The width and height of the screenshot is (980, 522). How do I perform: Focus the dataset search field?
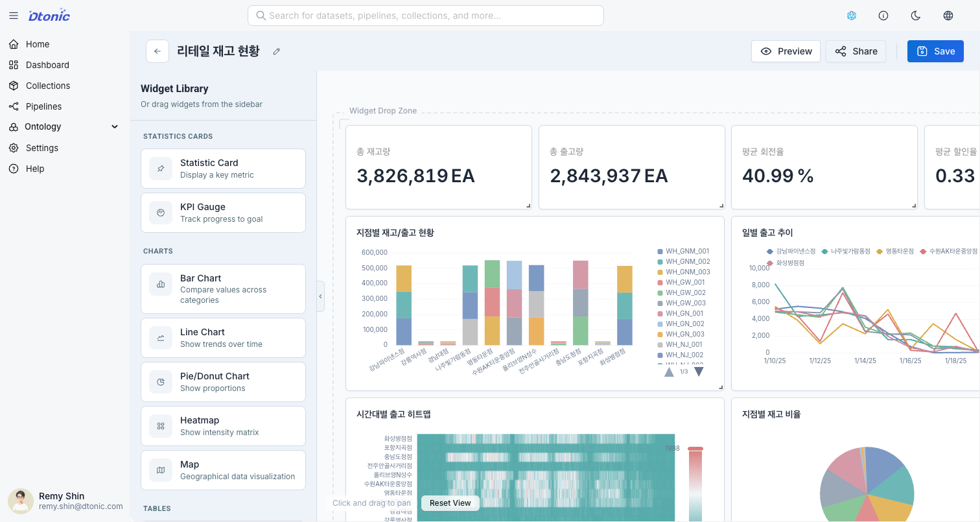(426, 16)
